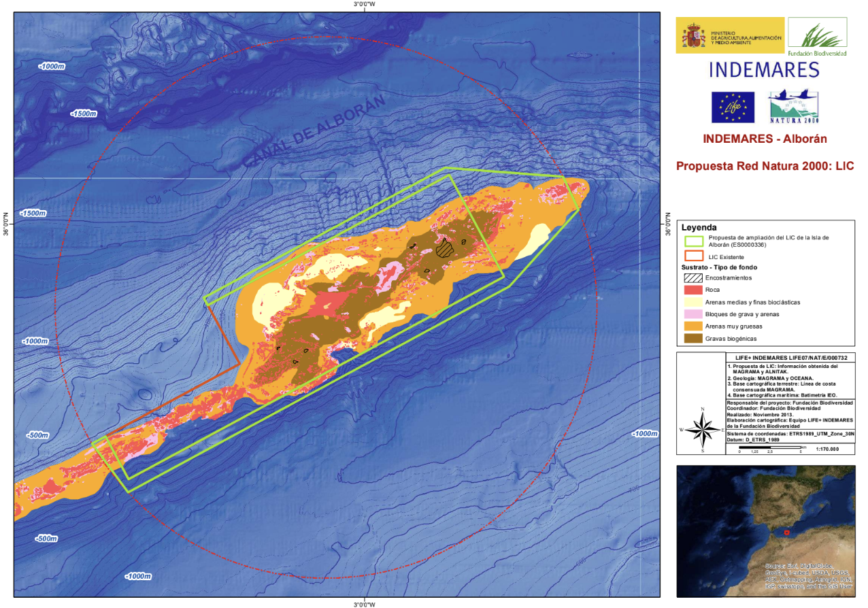Click 'Realizado: Noviembre 2013.' text
The image size is (868, 608).
click(x=760, y=415)
